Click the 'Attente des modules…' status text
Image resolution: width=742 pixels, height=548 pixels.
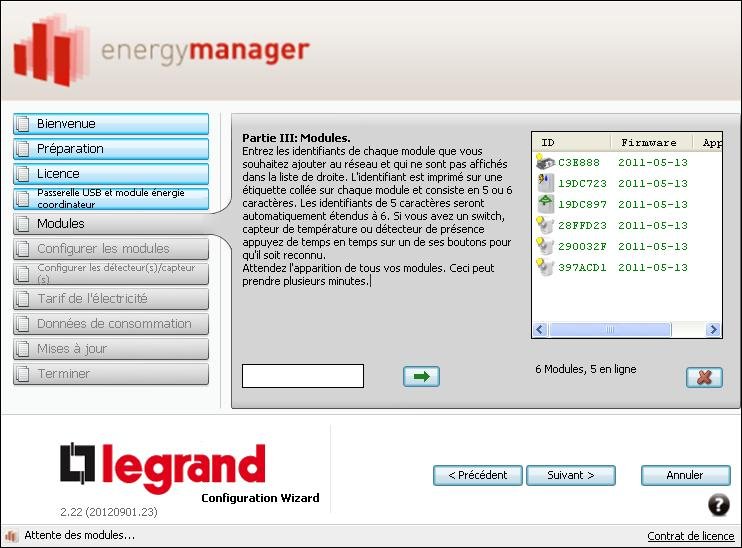(80, 535)
